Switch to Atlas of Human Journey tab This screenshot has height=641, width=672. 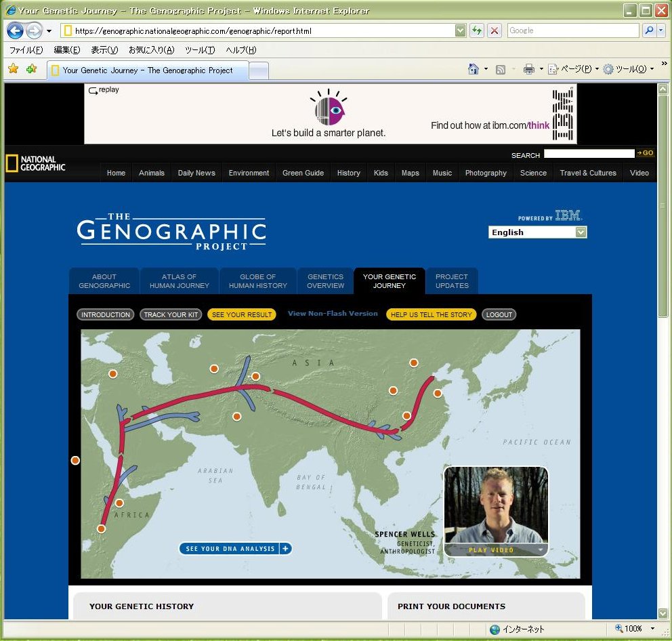(x=179, y=281)
